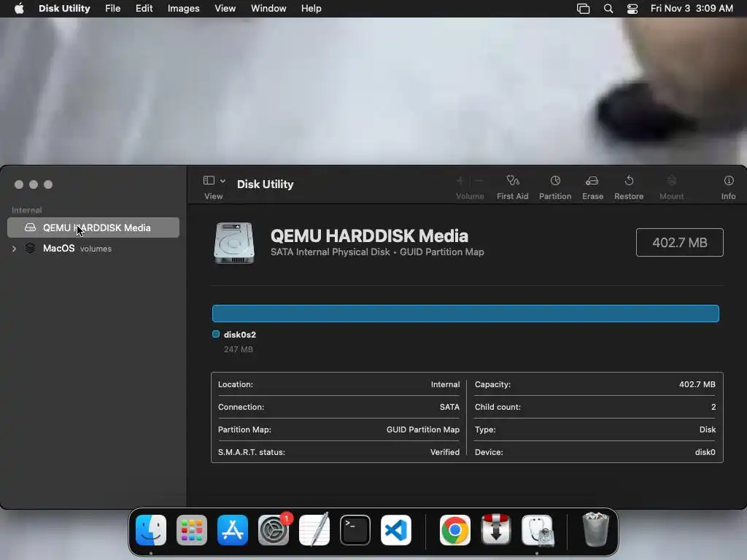Image resolution: width=747 pixels, height=560 pixels.
Task: Expand the MacOS volumes disclosure arrow
Action: pyautogui.click(x=15, y=249)
